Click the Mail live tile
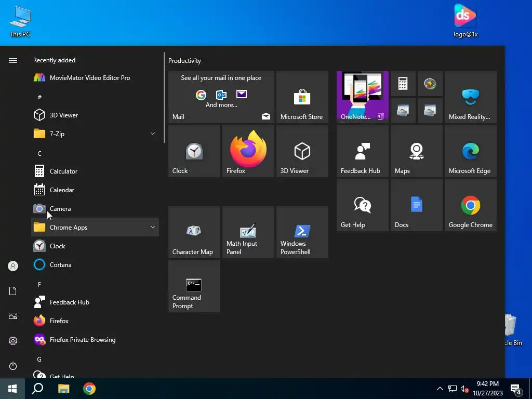The width and height of the screenshot is (532, 399). [221, 97]
